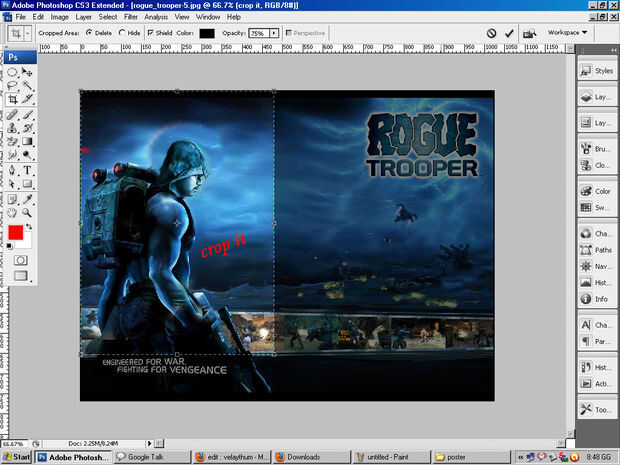
Task: Open the Color panel
Action: click(597, 191)
